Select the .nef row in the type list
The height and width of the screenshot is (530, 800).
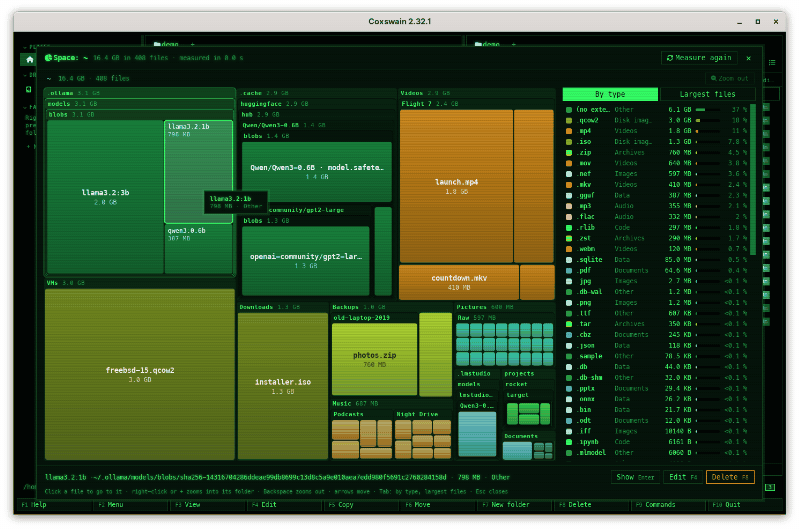[656, 174]
